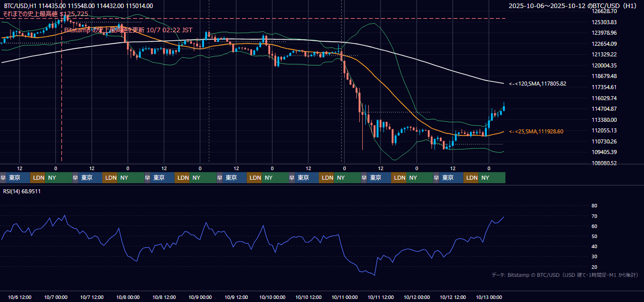The image size is (644, 302).
Task: Click the 10/7 12:00 time axis label
Action: tap(92, 297)
